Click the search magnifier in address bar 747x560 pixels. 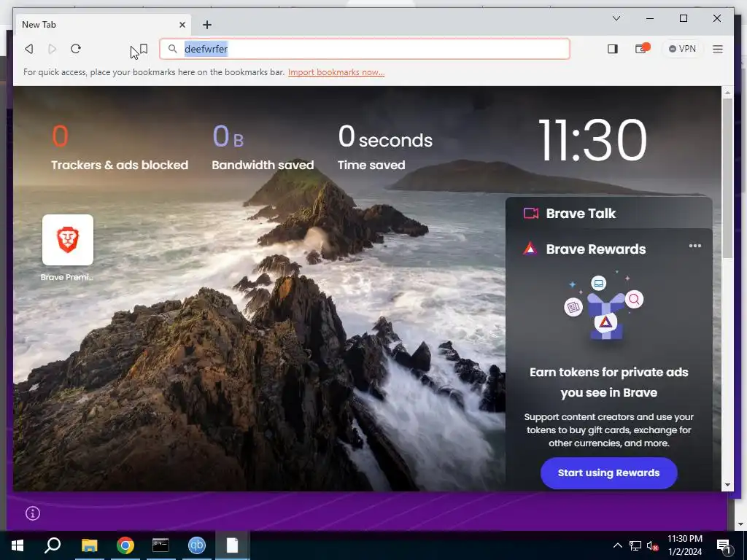point(172,49)
